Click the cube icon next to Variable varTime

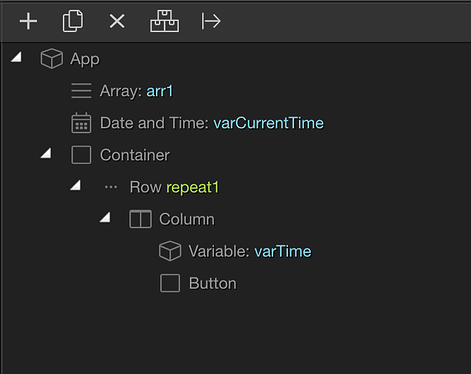pyautogui.click(x=170, y=251)
